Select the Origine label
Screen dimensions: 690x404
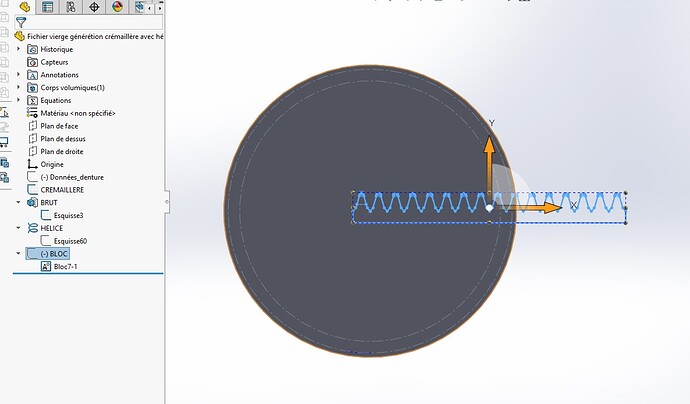[x=52, y=164]
